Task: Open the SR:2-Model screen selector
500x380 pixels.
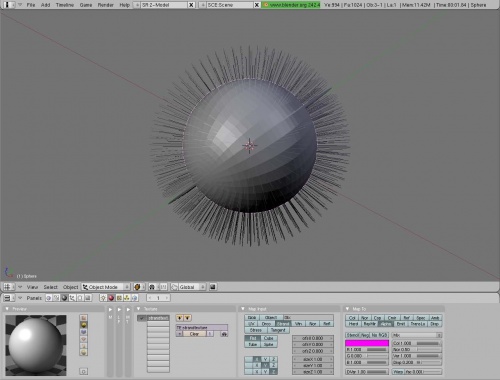Action: [x=137, y=5]
